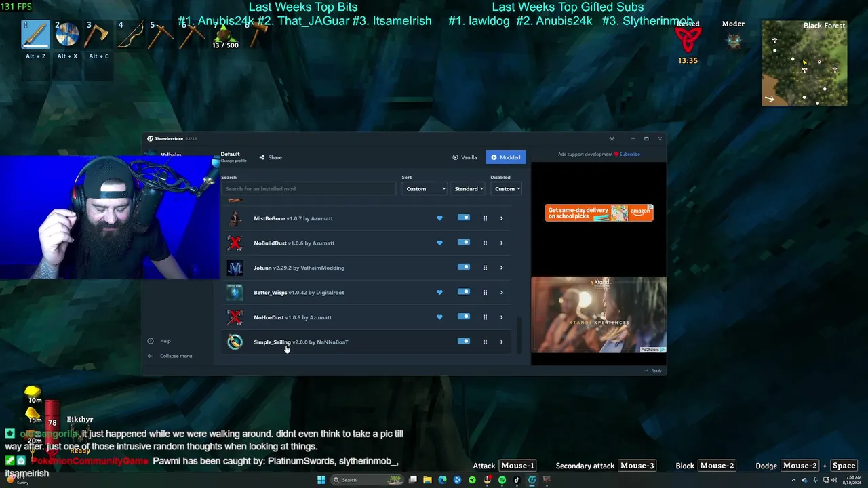This screenshot has width=868, height=488.
Task: Click the drag handle on Jotunn row
Action: 485,268
